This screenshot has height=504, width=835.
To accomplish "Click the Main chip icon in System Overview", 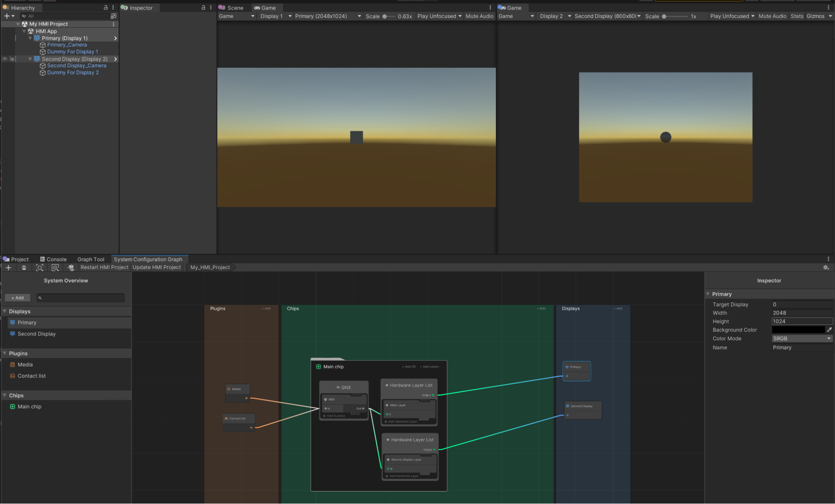I will 13,407.
